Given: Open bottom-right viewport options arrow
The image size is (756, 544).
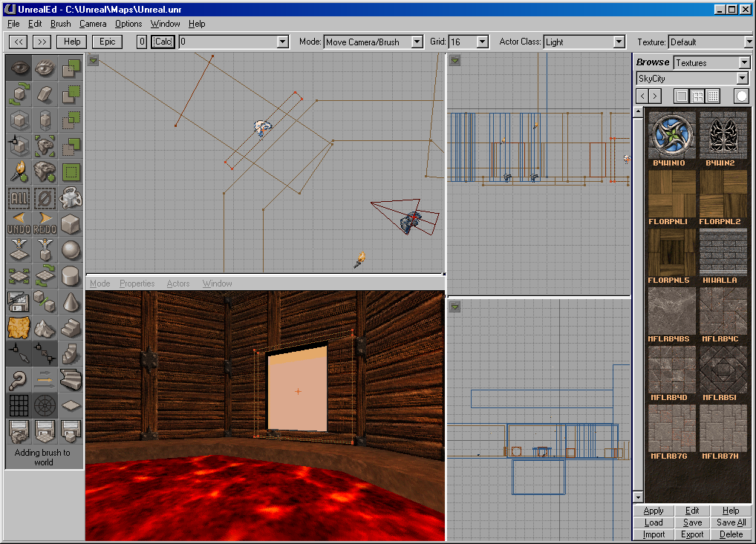Looking at the screenshot, I should 454,307.
